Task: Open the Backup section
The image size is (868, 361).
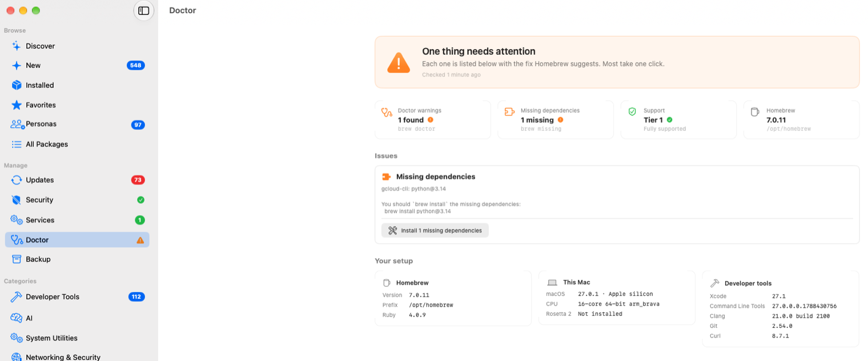Action: [x=77, y=259]
